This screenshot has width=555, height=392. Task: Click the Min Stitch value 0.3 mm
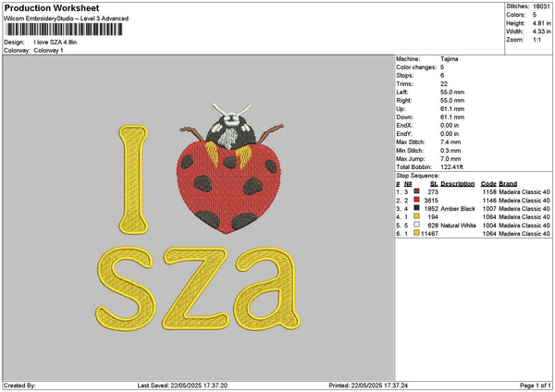pos(450,151)
